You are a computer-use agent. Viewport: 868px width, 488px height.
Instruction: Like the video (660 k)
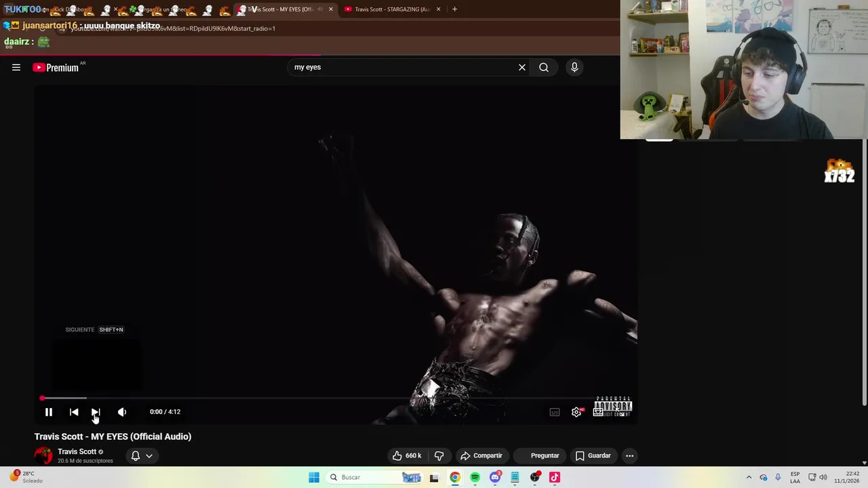(406, 455)
